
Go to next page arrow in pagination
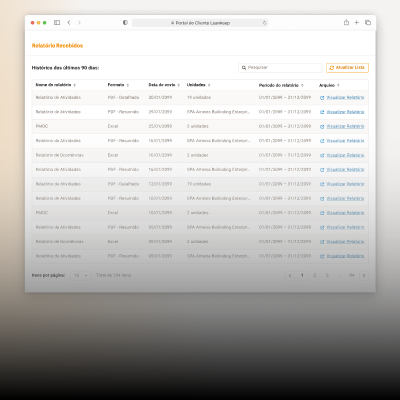click(364, 276)
